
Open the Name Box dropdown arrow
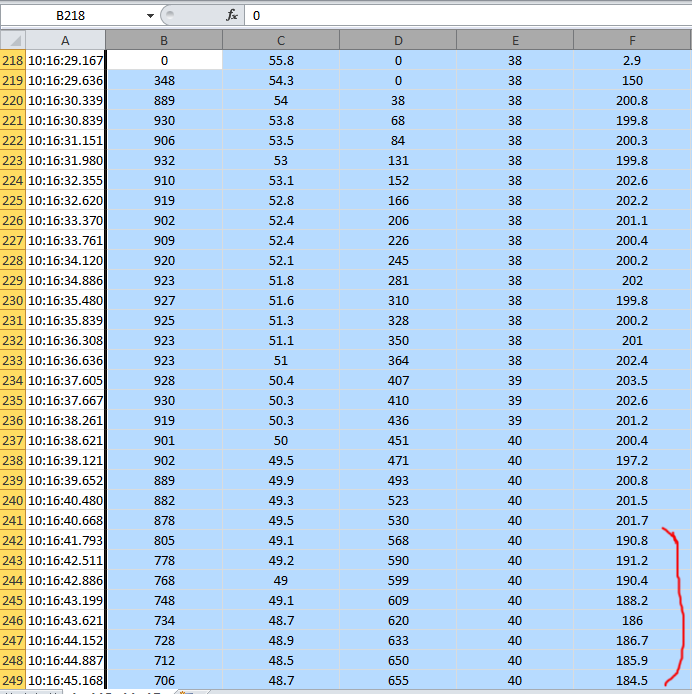150,16
